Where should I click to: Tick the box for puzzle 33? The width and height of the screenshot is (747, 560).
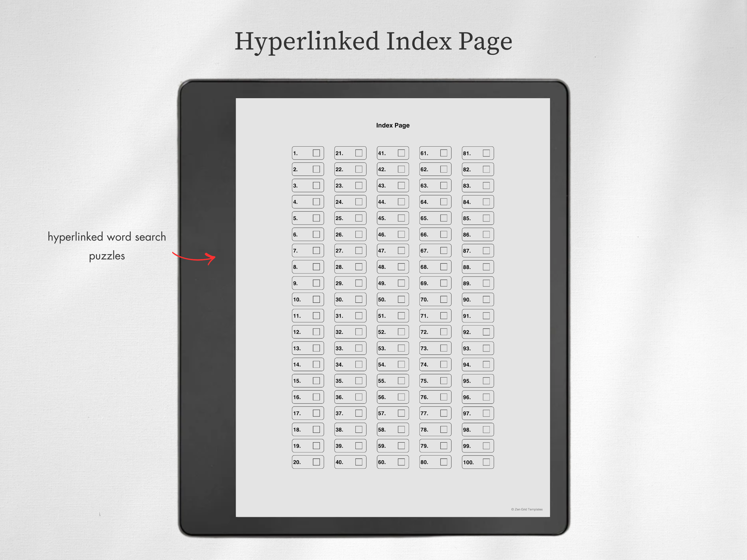(359, 348)
